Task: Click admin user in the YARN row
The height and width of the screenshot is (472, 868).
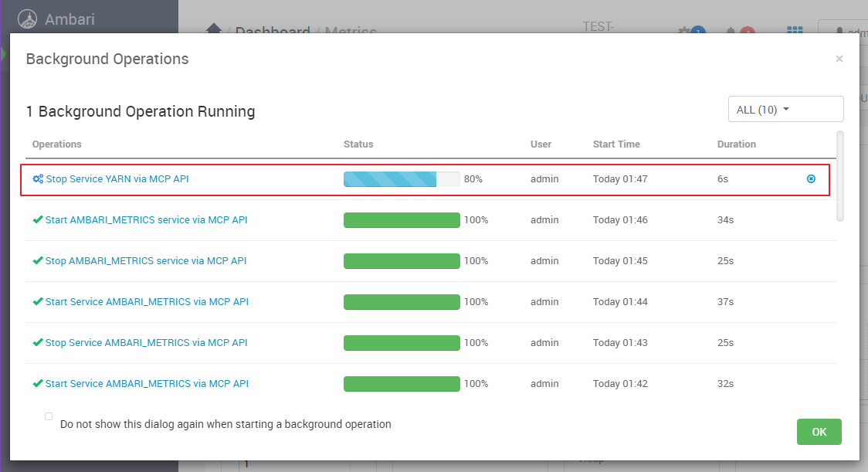Action: [x=544, y=179]
